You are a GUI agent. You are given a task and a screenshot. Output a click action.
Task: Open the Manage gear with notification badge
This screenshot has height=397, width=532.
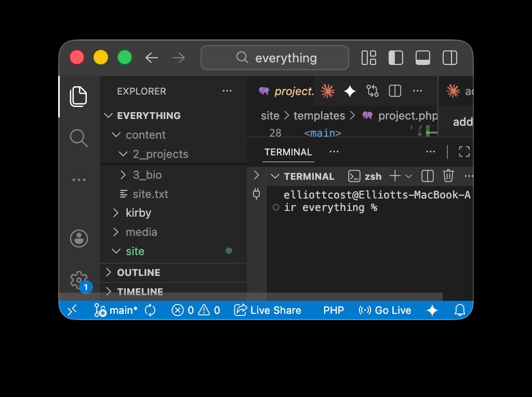(x=79, y=280)
